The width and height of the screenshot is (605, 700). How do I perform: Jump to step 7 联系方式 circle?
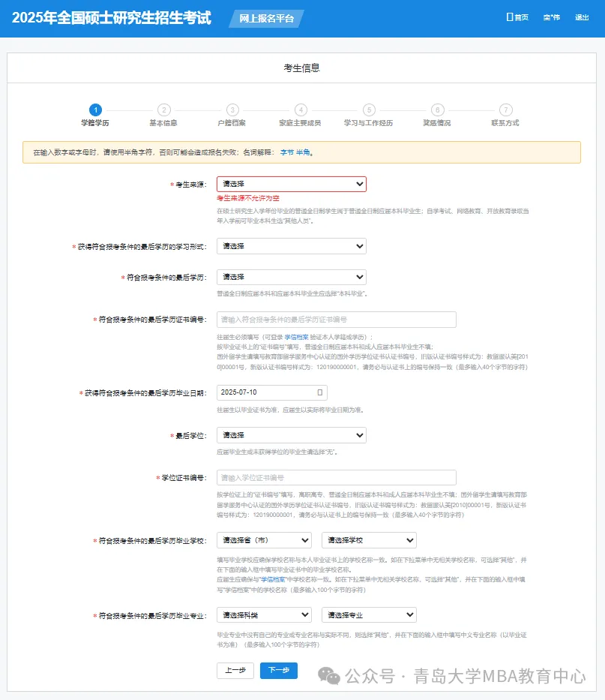[506, 110]
